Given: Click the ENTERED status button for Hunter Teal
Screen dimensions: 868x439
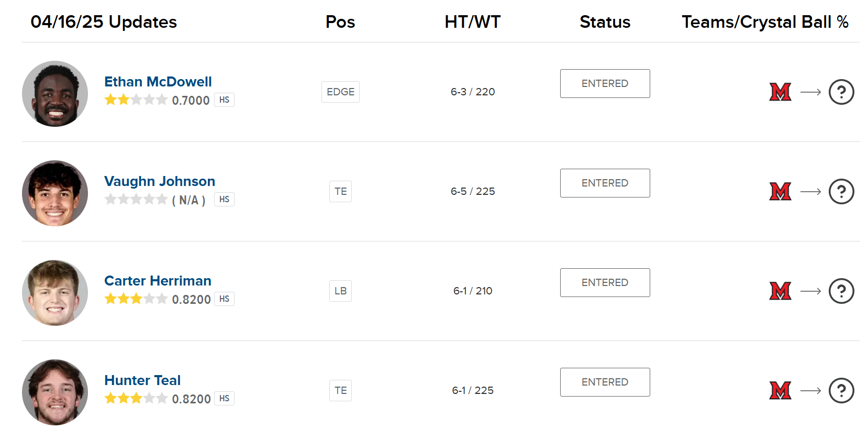Looking at the screenshot, I should 605,382.
